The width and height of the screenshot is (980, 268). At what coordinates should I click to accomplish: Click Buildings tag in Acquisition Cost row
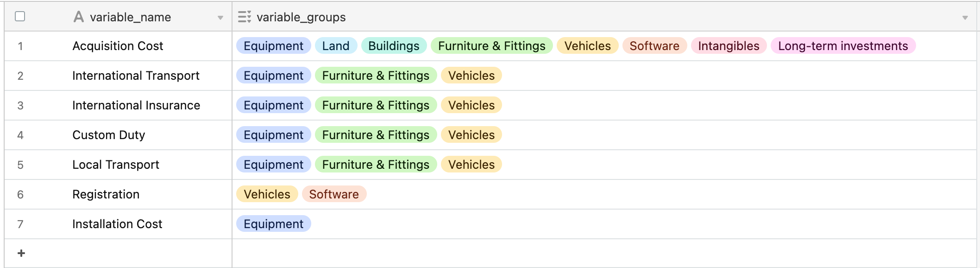(x=394, y=46)
